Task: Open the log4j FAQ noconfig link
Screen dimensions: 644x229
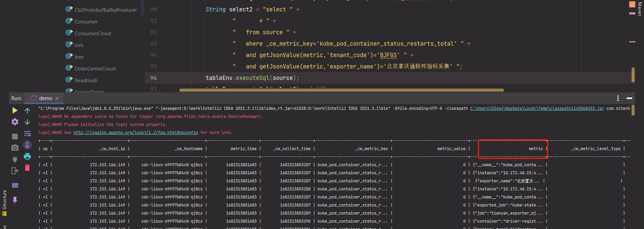Action: (136, 133)
